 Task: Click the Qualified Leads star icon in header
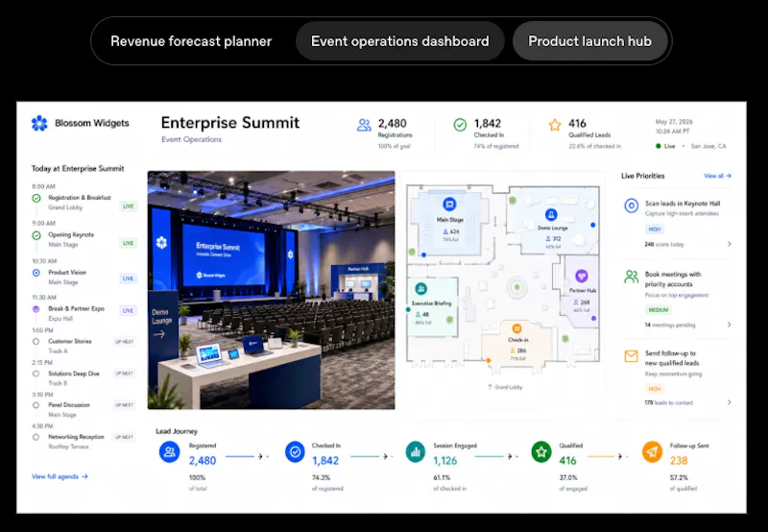tap(555, 126)
